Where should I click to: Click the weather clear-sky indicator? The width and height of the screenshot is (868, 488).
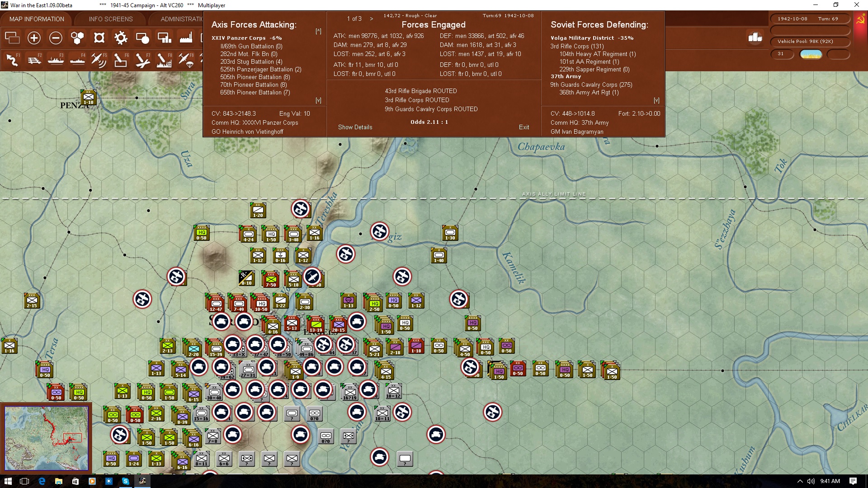click(x=811, y=54)
